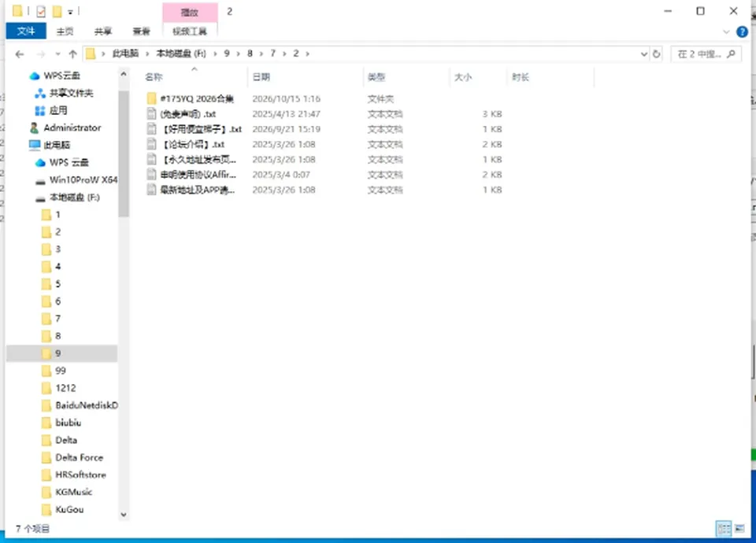
Task: Click the BaiduNetdiskD folder icon in sidebar
Action: coord(46,405)
